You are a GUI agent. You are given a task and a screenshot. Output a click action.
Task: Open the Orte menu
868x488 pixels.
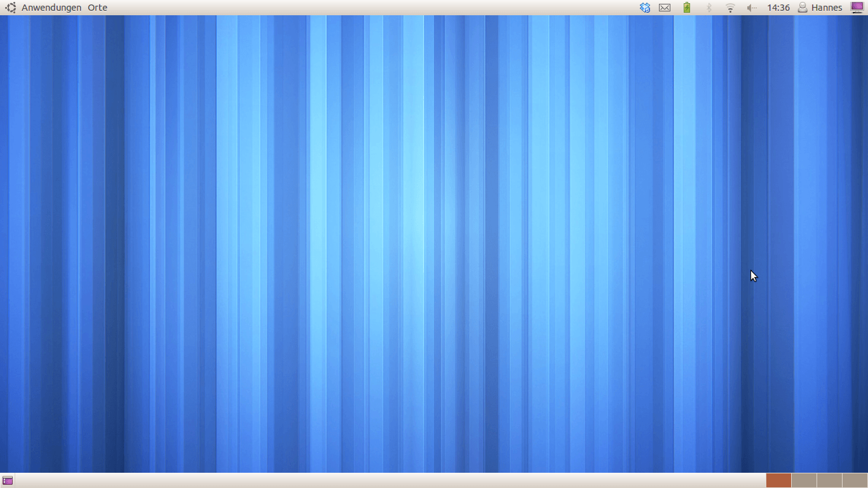[x=97, y=8]
